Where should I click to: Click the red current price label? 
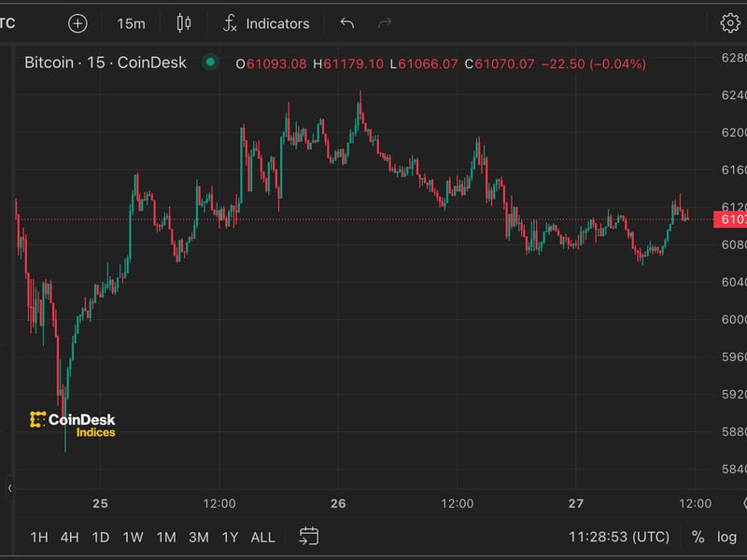[729, 219]
